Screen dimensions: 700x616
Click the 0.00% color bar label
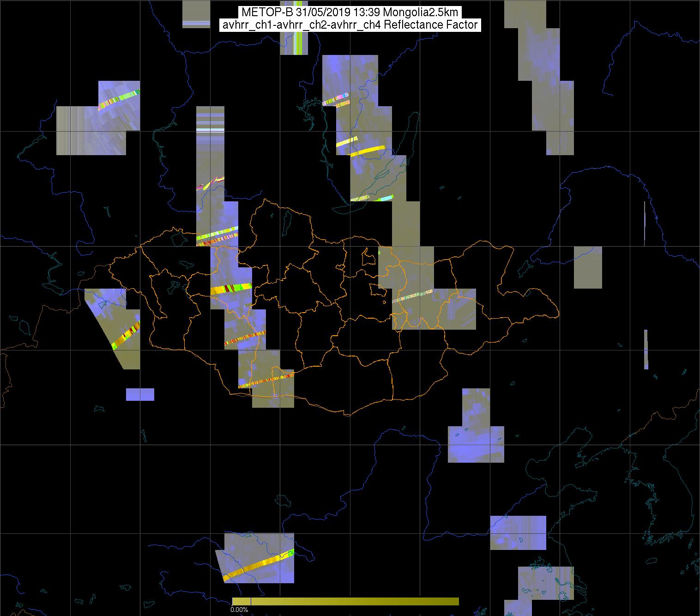(x=239, y=610)
